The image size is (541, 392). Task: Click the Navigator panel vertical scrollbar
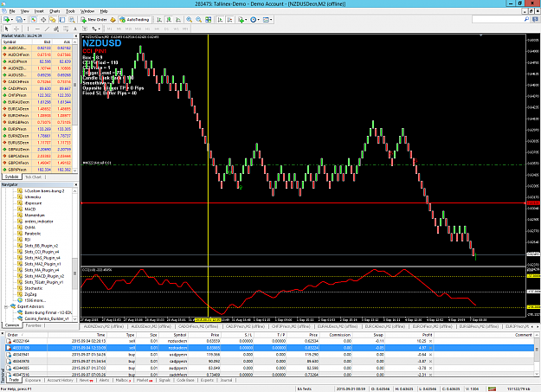(74, 254)
